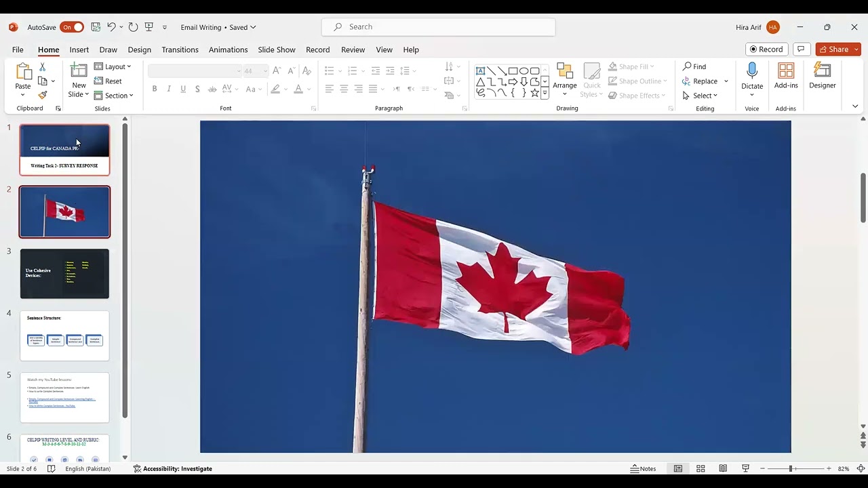868x488 pixels.
Task: Toggle Align Left paragraph
Action: click(x=329, y=89)
